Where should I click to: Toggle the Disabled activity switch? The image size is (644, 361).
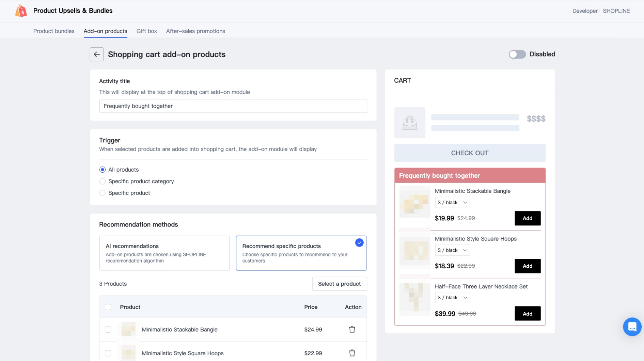(x=517, y=55)
